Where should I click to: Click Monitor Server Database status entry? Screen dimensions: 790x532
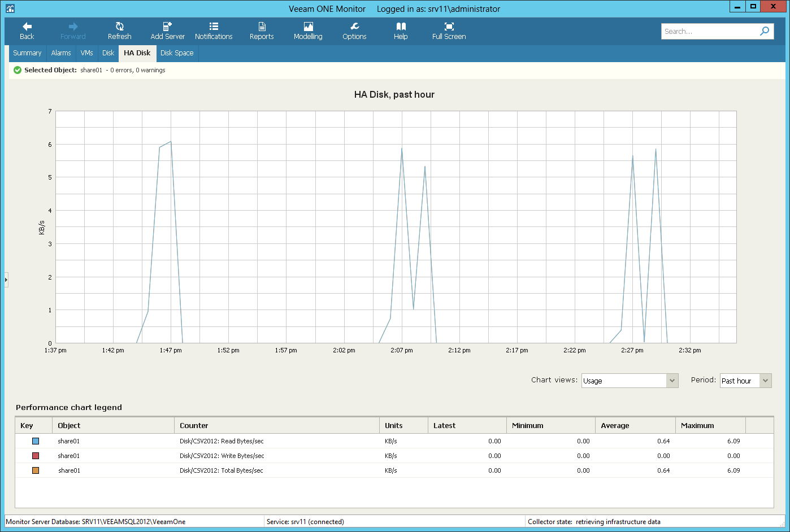pyautogui.click(x=96, y=522)
